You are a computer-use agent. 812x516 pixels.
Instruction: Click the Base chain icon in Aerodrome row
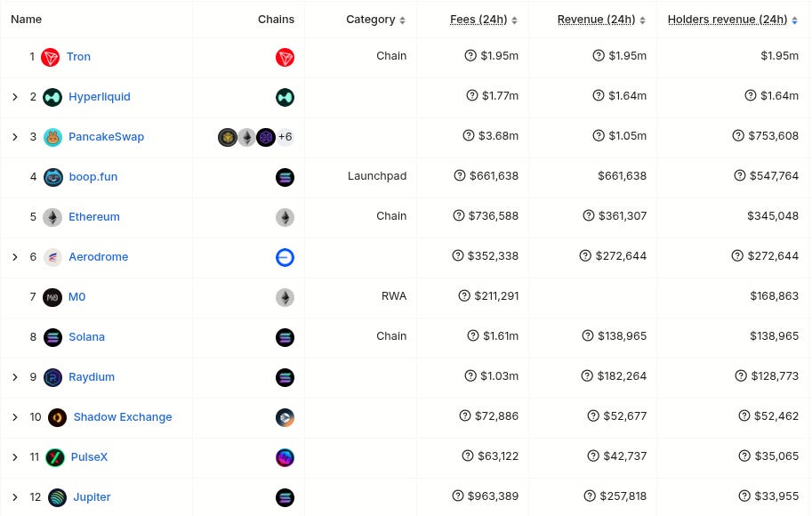coord(285,257)
